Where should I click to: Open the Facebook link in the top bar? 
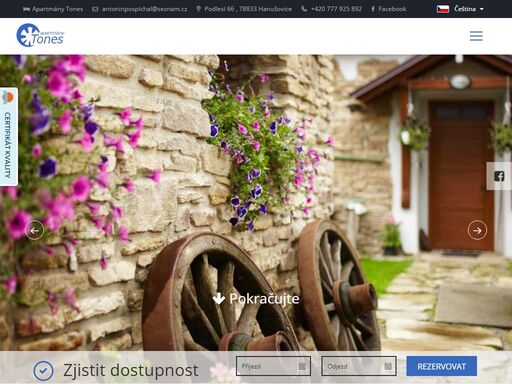(x=388, y=9)
